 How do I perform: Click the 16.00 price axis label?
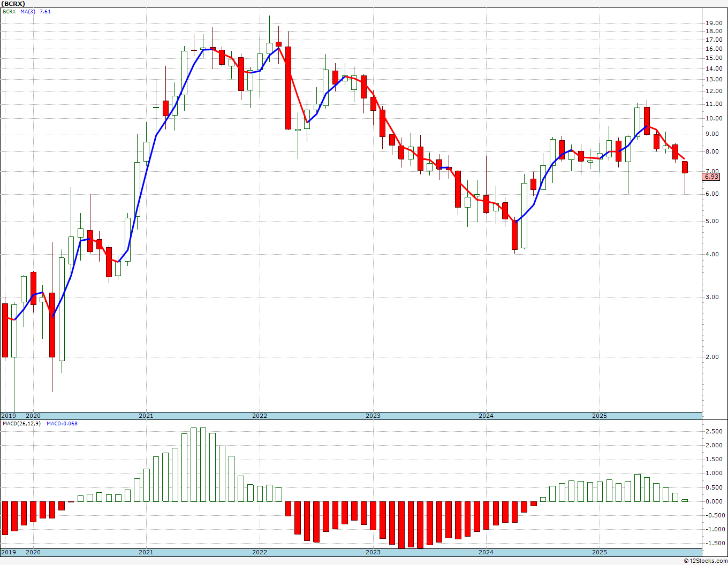point(714,49)
